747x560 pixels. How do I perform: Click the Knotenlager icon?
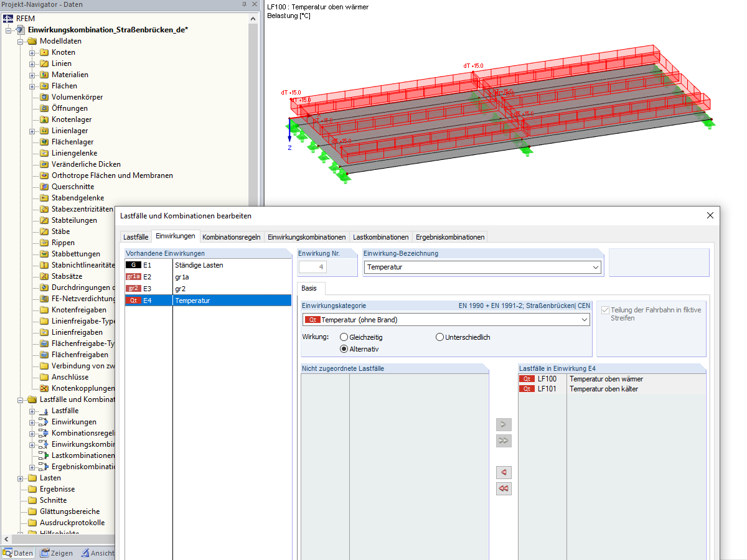[x=44, y=119]
